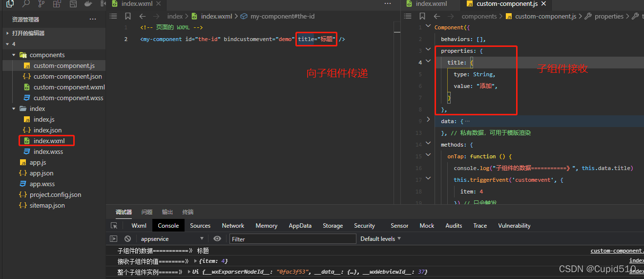Open the Default levels dropdown
Screen dimensions: 644x279
pyautogui.click(x=380, y=239)
